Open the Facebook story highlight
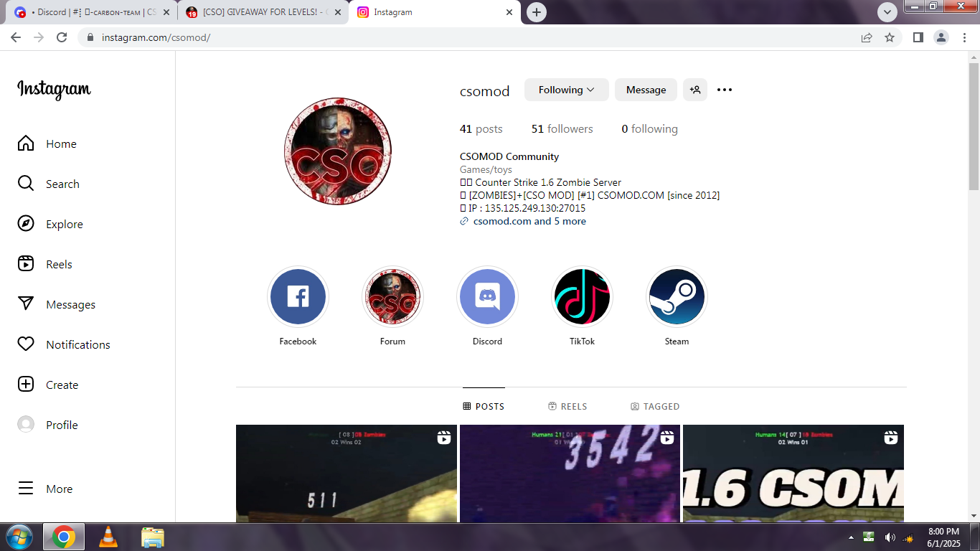This screenshot has height=551, width=980. pos(298,297)
